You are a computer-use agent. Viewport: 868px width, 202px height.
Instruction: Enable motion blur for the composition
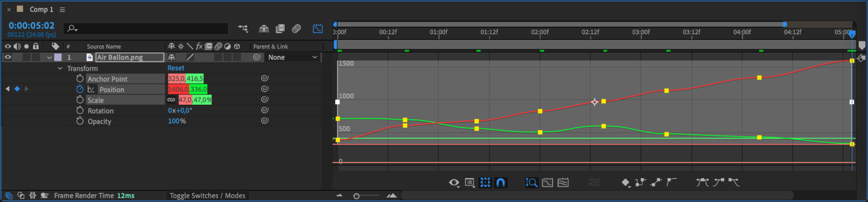tap(297, 29)
